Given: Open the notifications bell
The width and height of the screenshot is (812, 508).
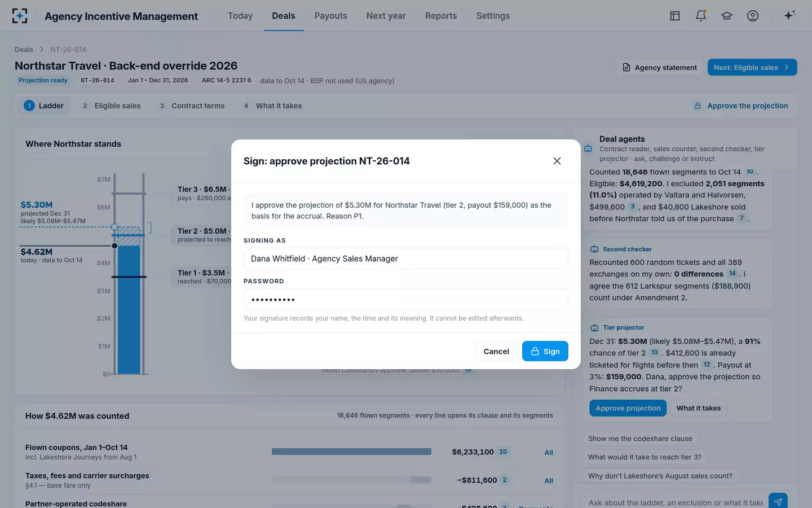Looking at the screenshot, I should pyautogui.click(x=701, y=16).
